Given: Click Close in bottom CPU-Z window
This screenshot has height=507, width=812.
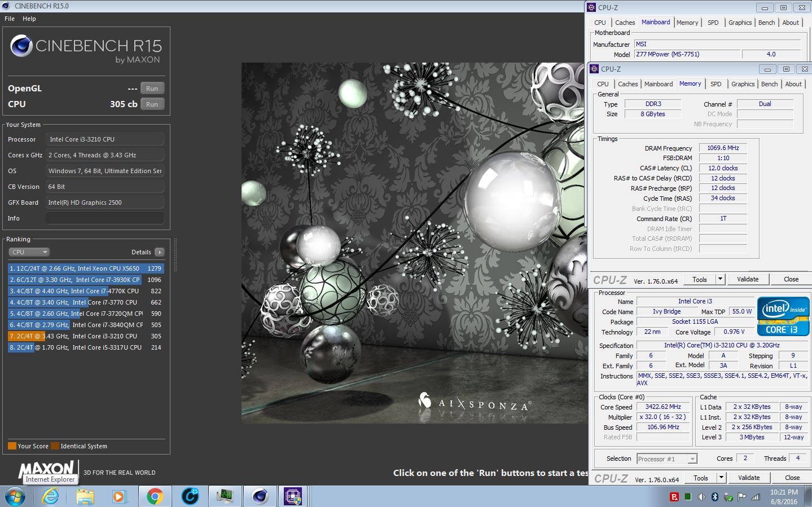Looking at the screenshot, I should click(792, 478).
